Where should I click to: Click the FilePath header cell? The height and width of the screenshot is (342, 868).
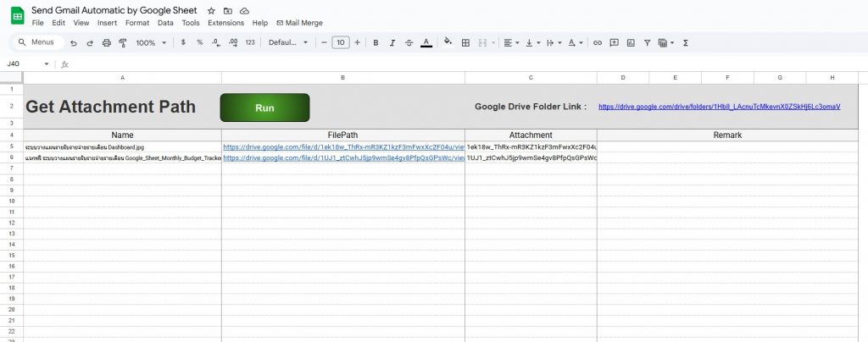point(343,135)
